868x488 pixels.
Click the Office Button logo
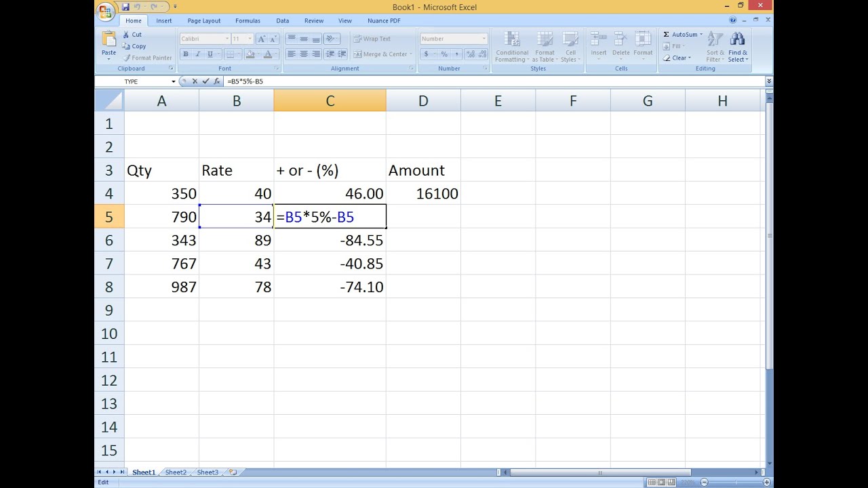[105, 12]
